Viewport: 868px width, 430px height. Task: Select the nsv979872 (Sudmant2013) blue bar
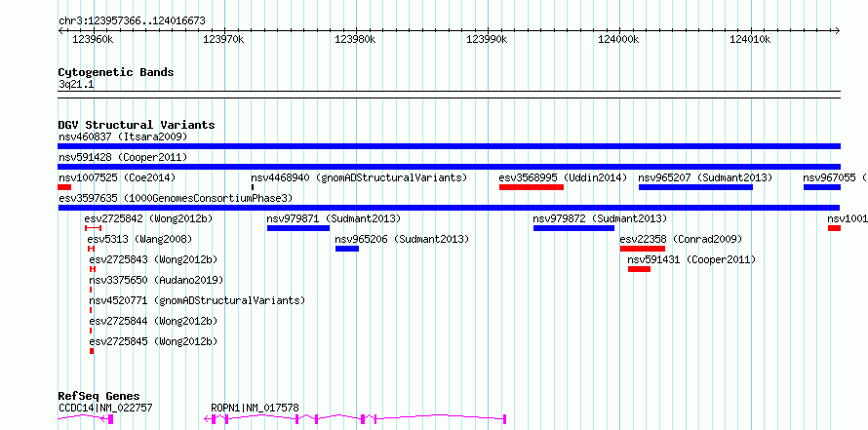click(573, 228)
